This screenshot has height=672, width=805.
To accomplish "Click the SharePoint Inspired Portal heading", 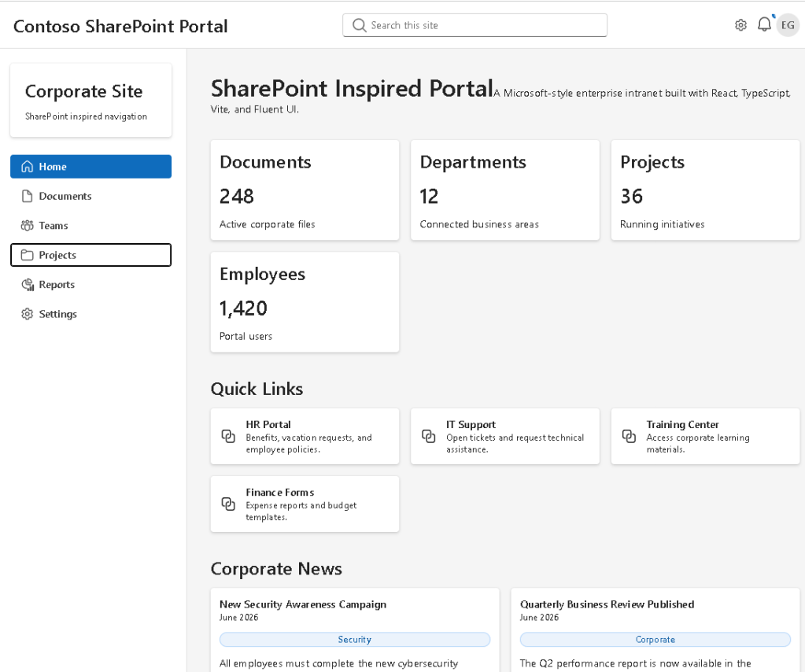I will [353, 88].
